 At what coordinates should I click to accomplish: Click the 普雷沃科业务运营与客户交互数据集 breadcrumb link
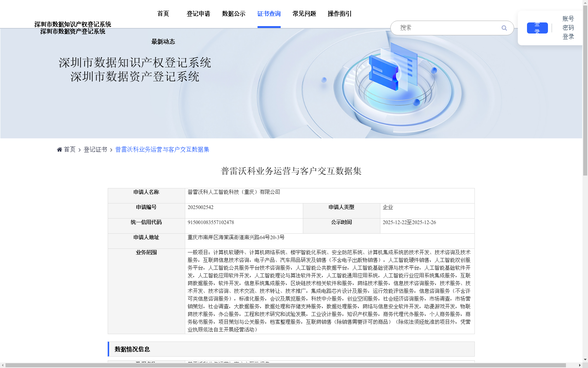[162, 149]
